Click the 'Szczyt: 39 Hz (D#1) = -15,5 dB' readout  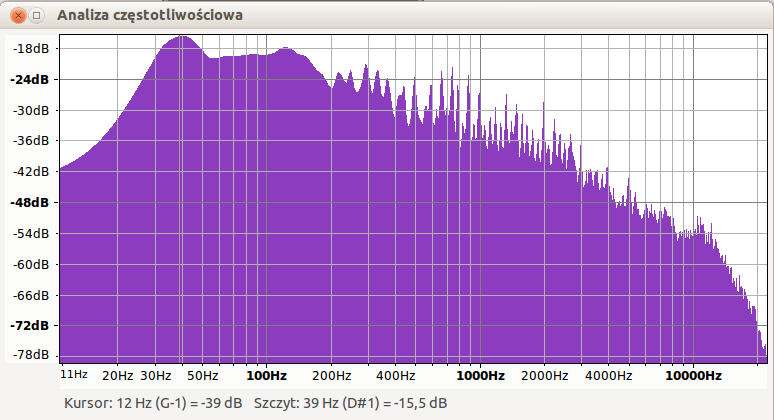pyautogui.click(x=350, y=403)
